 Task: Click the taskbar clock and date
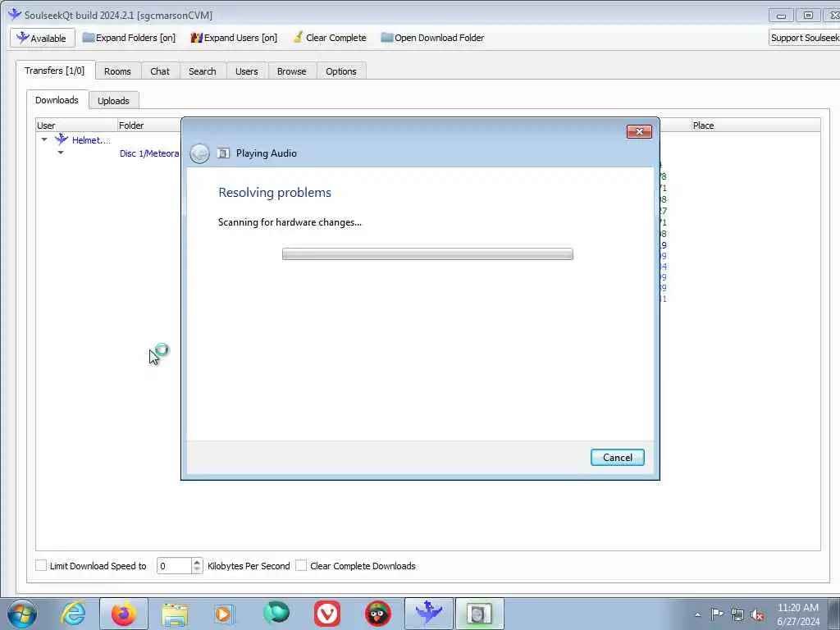click(797, 614)
